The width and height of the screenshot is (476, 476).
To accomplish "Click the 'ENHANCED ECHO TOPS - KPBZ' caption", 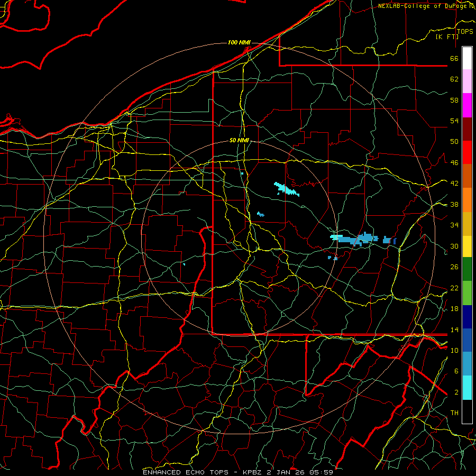I will click(x=201, y=472).
